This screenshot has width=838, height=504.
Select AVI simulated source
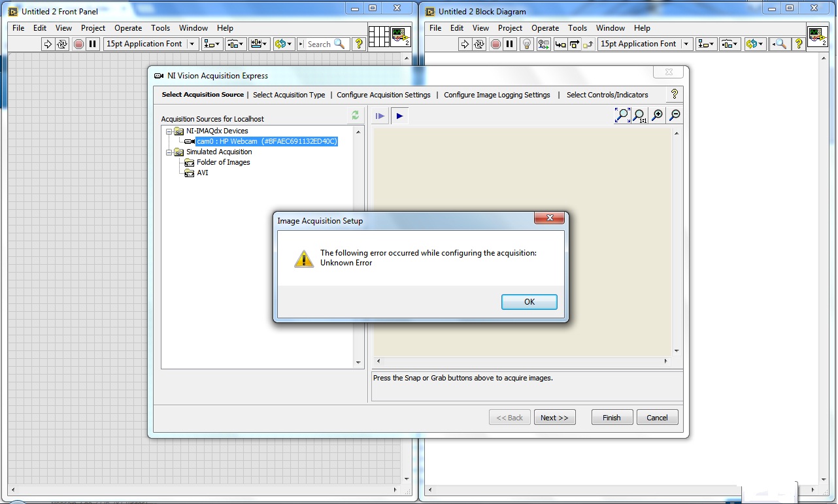203,173
